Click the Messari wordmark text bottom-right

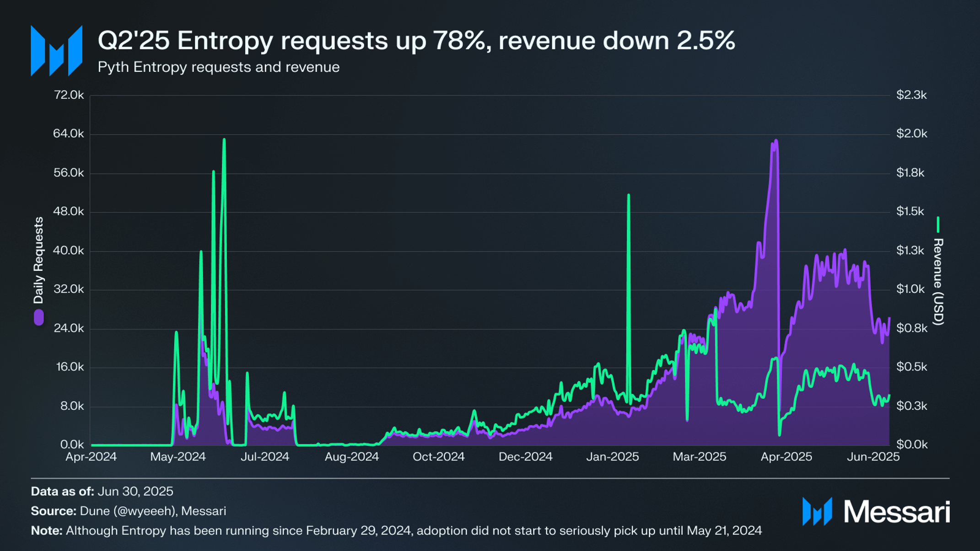point(897,512)
